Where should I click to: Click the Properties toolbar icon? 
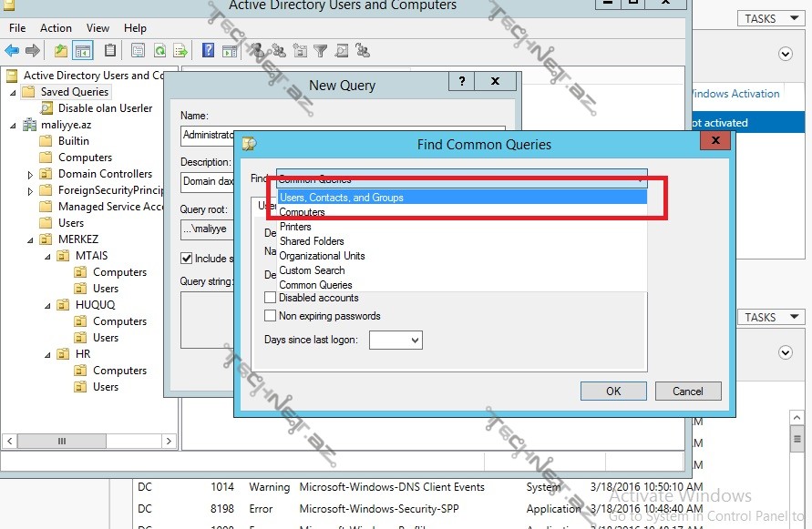click(139, 51)
